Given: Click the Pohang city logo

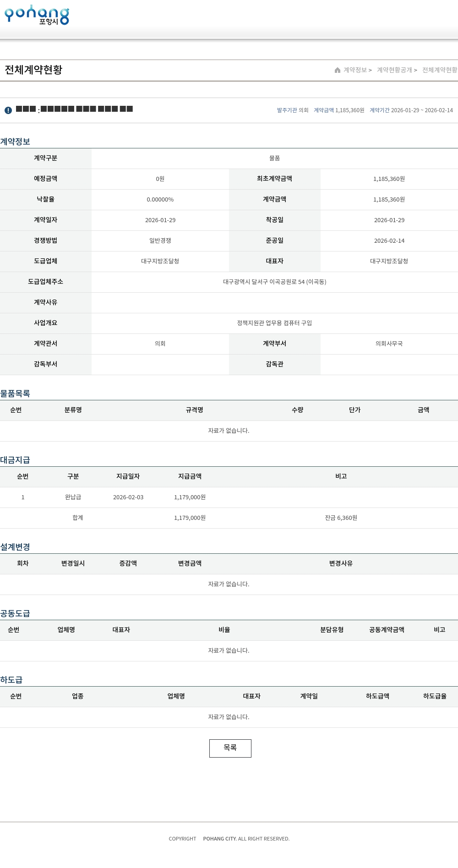Looking at the screenshot, I should pos(37,15).
